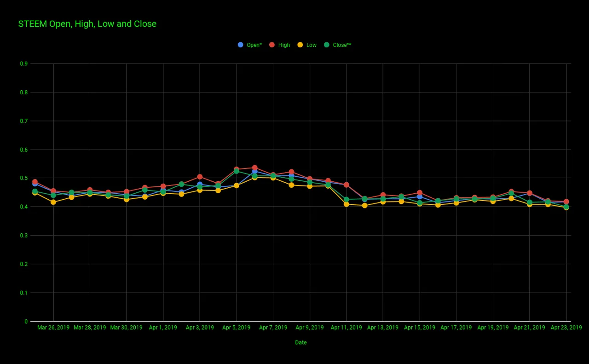
Task: Click the 0.1 y-axis label
Action: [x=23, y=293]
